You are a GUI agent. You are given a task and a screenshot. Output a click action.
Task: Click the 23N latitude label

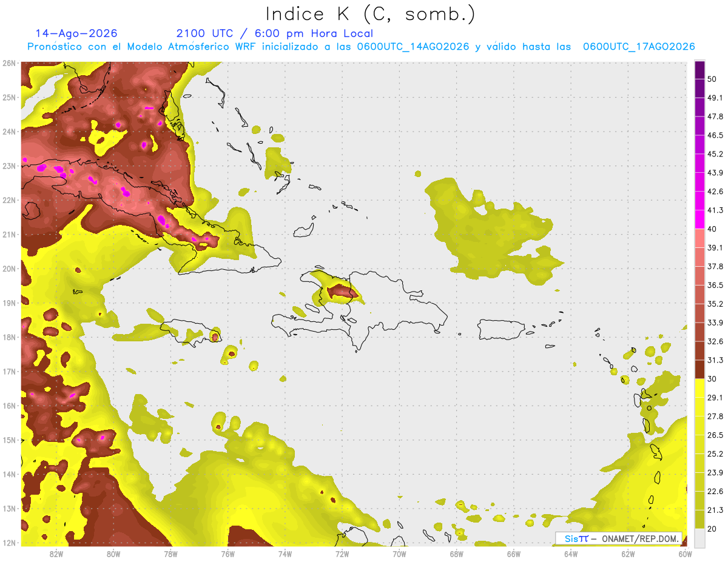coord(9,166)
